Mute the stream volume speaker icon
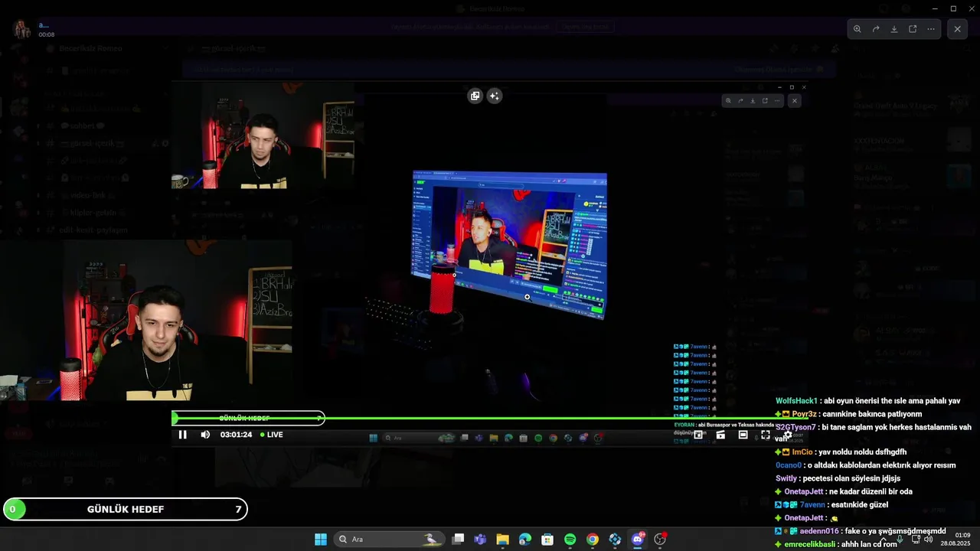This screenshot has height=551, width=980. coord(205,435)
